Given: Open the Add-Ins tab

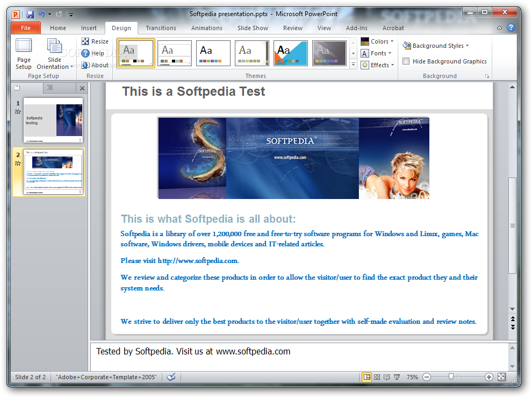Looking at the screenshot, I should 357,28.
